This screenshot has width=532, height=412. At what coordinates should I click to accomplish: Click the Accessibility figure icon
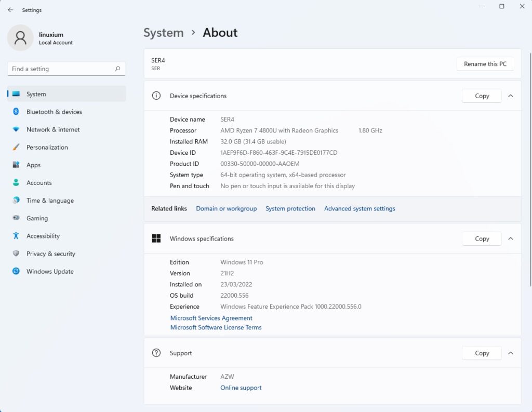pos(16,236)
